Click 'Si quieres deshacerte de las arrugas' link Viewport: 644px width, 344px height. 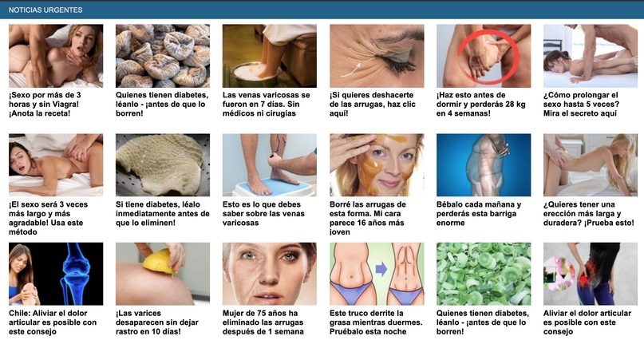(x=373, y=105)
